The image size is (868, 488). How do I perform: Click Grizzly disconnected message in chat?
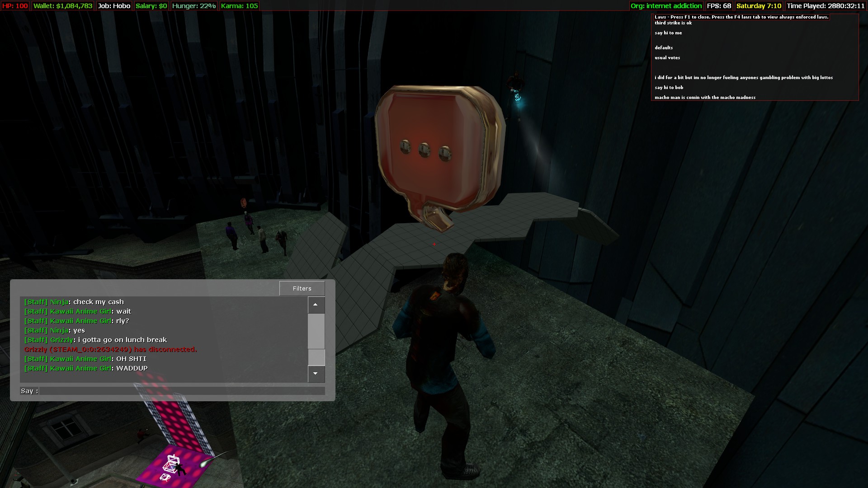111,349
